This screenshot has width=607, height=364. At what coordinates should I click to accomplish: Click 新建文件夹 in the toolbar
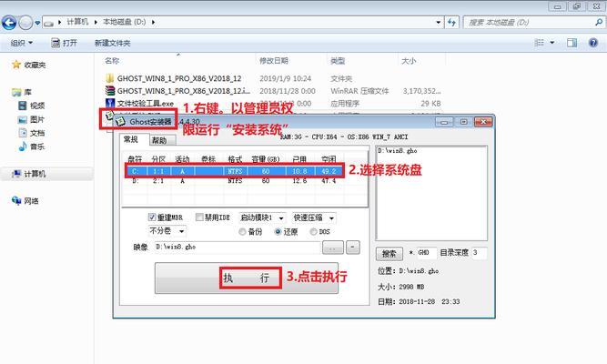(x=112, y=43)
